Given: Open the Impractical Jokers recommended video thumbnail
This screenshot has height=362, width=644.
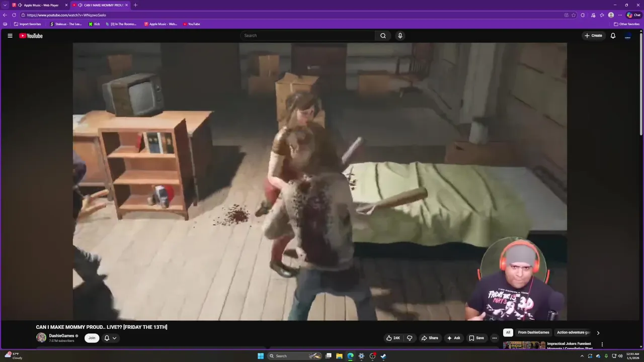Looking at the screenshot, I should 524,345.
